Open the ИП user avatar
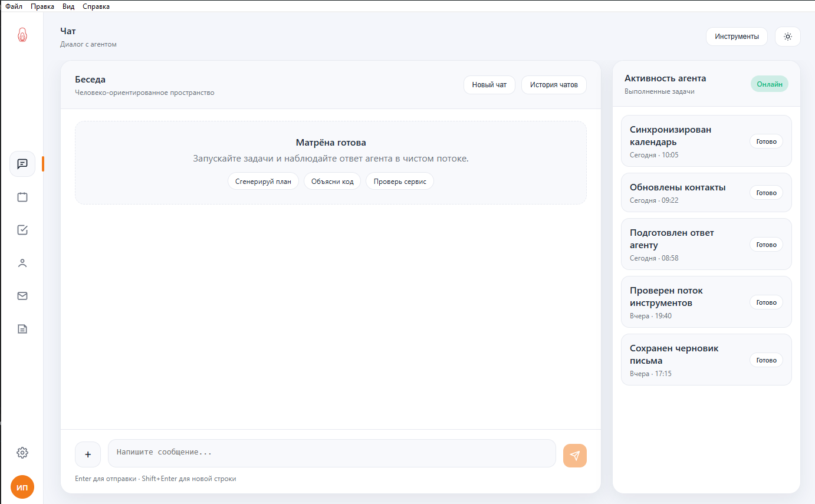Image resolution: width=815 pixels, height=504 pixels. tap(22, 487)
